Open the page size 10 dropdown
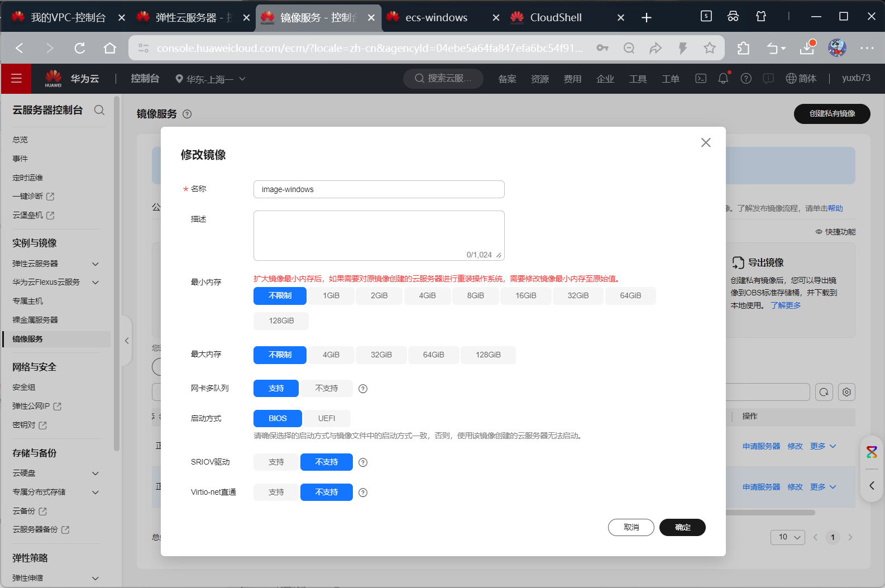This screenshot has height=588, width=885. pos(788,537)
